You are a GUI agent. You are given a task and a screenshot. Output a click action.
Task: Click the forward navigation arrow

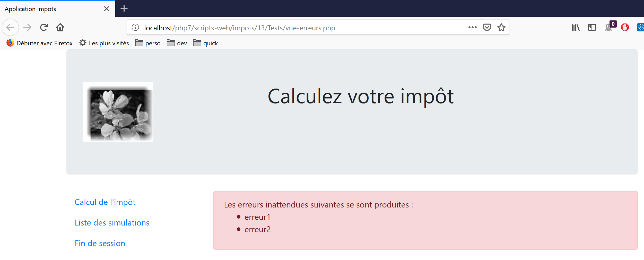(27, 27)
